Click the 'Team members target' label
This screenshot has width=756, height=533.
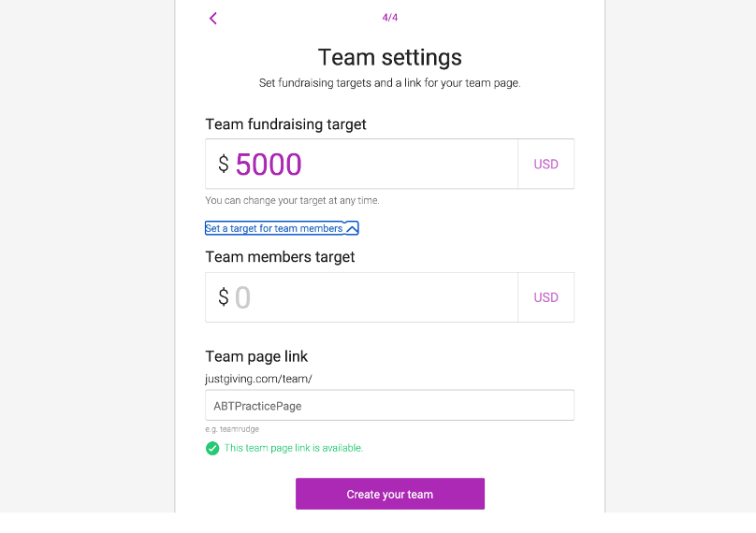(x=280, y=257)
